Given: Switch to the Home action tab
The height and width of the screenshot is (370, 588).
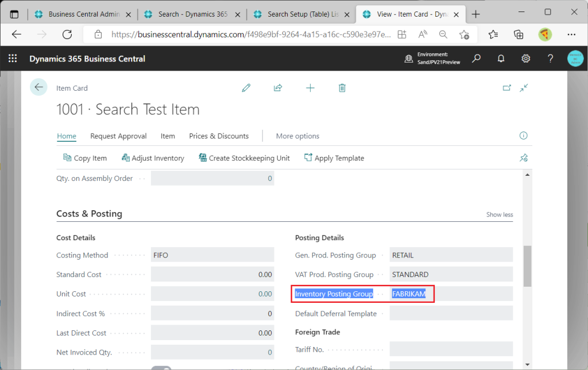Looking at the screenshot, I should tap(67, 136).
